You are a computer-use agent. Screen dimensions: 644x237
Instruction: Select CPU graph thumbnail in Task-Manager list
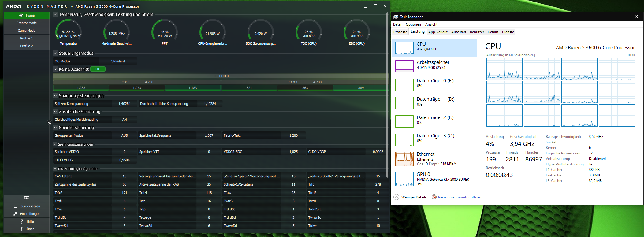tap(404, 48)
